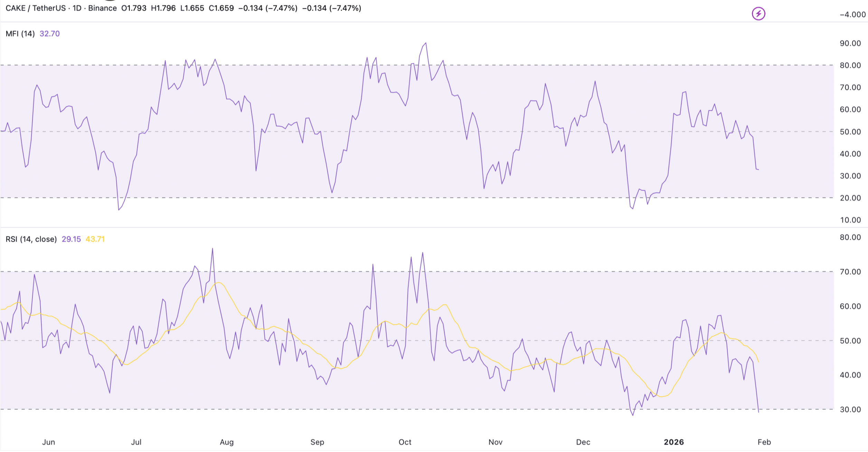
Task: Click the separator between MFI and RSI panes
Action: coord(415,227)
